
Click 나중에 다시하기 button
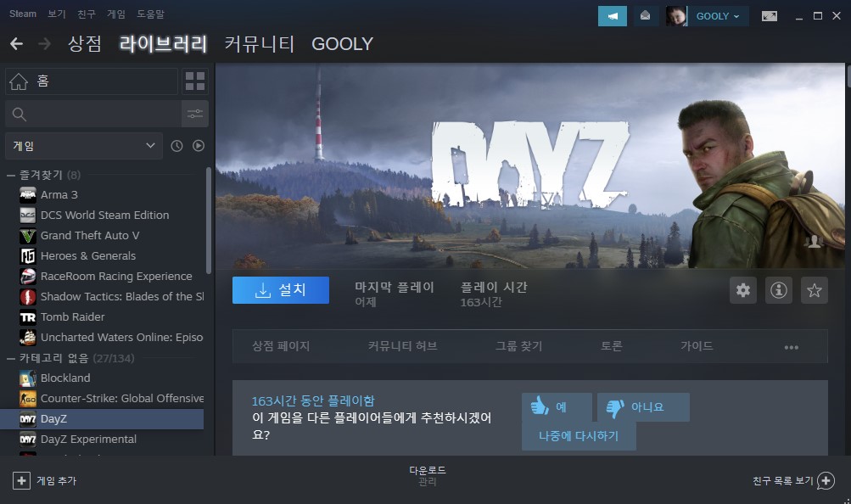579,436
